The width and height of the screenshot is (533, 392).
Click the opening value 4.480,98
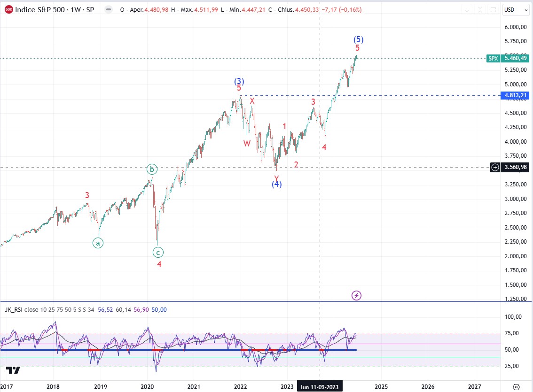157,9
